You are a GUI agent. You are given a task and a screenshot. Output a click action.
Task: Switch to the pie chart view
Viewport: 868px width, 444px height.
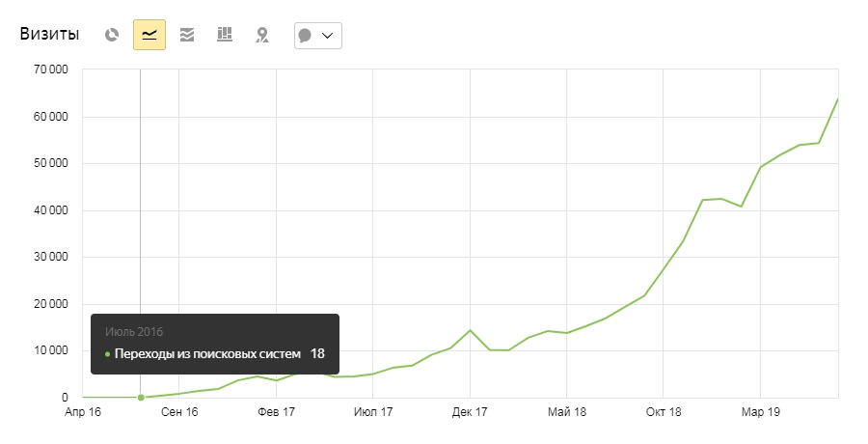pyautogui.click(x=112, y=36)
